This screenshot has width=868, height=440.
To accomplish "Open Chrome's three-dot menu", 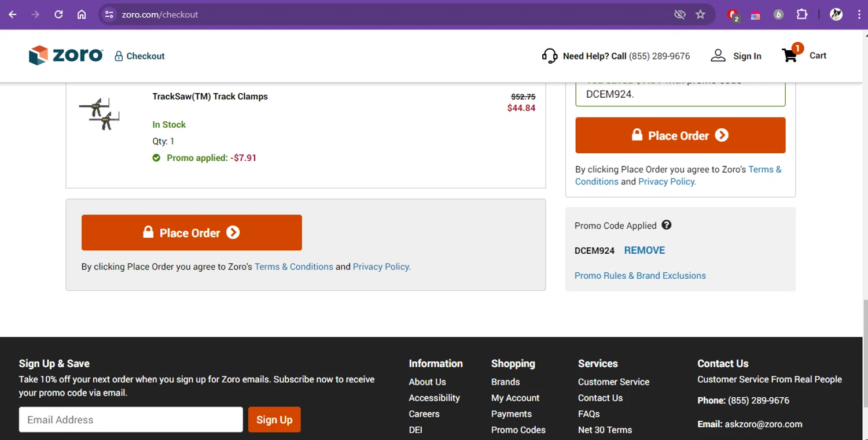I will point(859,14).
